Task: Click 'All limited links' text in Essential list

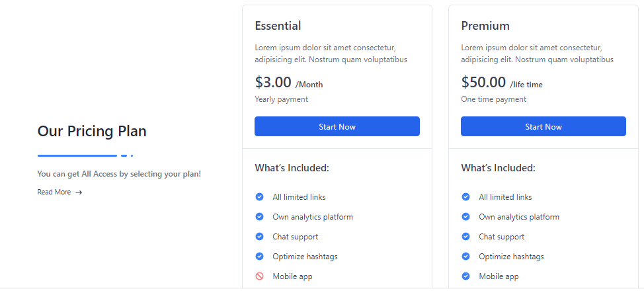Action: point(299,197)
